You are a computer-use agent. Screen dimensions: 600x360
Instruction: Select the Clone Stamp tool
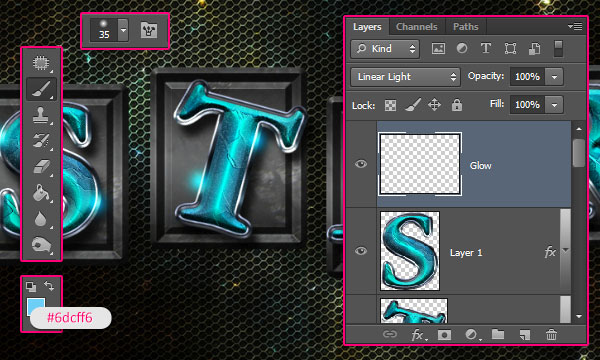click(41, 115)
